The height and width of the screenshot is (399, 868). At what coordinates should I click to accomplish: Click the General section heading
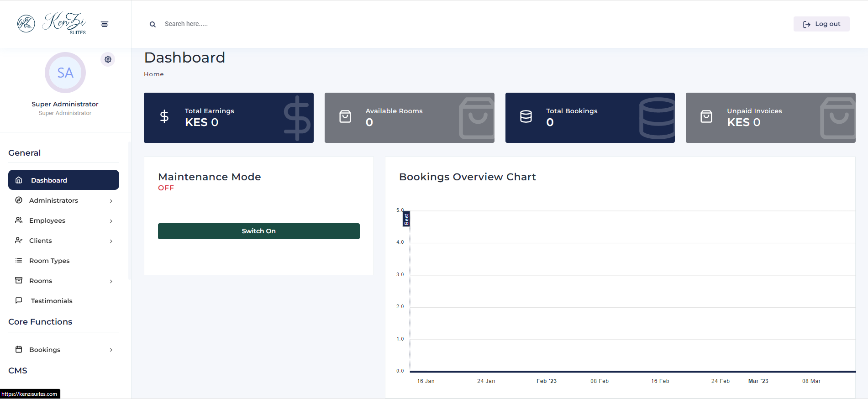point(25,153)
